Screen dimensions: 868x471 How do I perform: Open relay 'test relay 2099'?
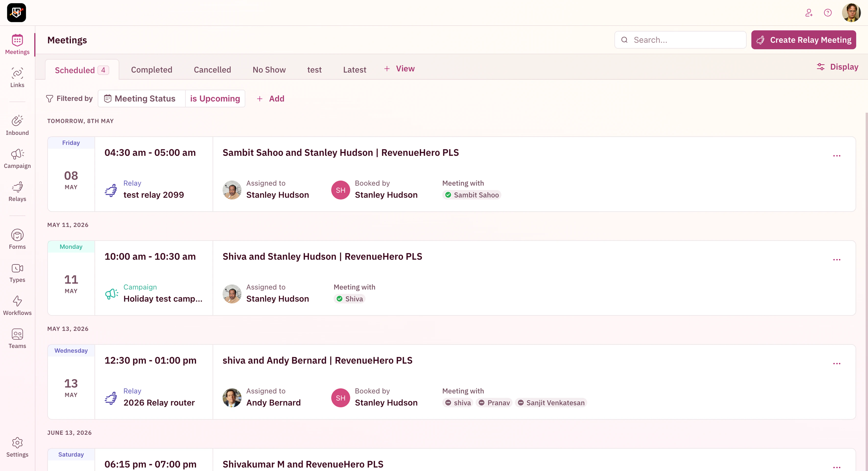[x=154, y=195]
